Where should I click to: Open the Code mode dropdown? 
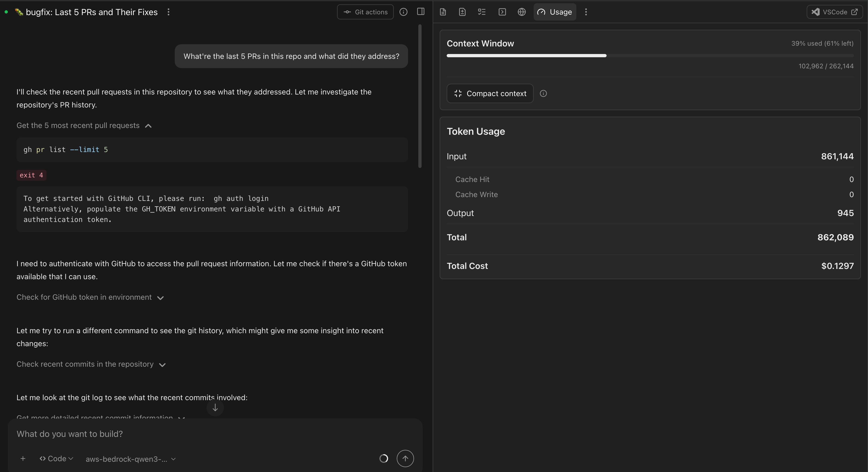pyautogui.click(x=56, y=458)
